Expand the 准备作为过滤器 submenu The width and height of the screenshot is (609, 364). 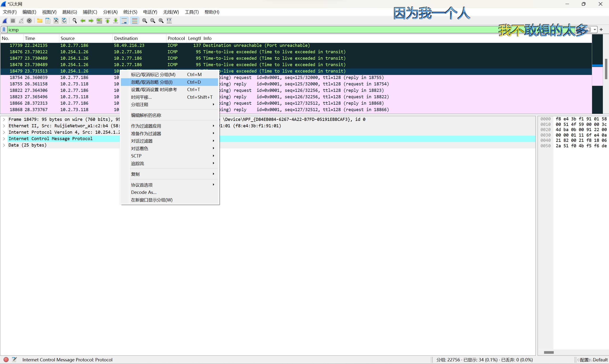click(x=169, y=134)
